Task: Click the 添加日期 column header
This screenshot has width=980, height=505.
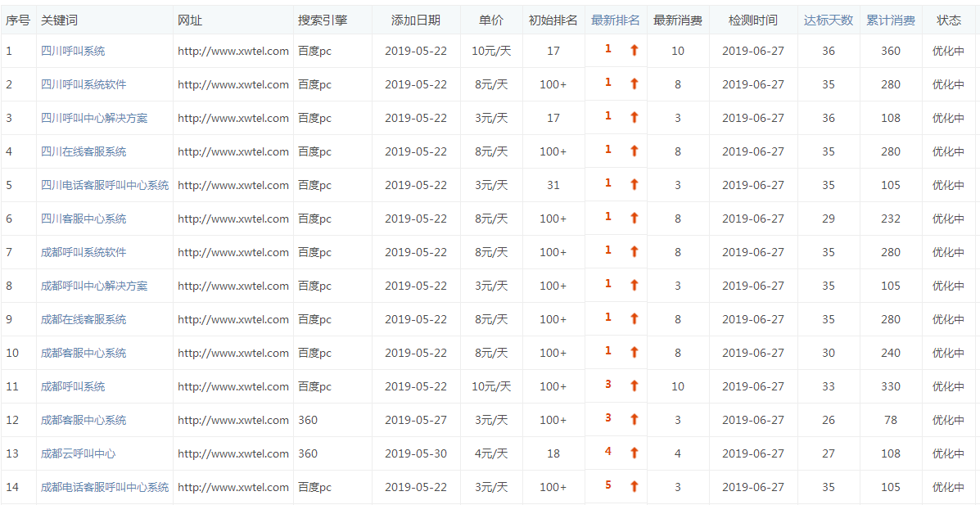Action: [x=416, y=20]
